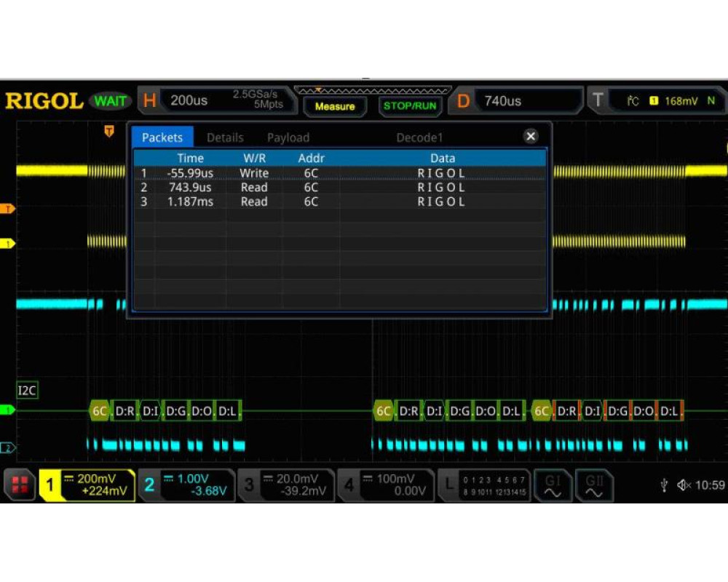Click the I2C trigger type icon

click(x=633, y=100)
